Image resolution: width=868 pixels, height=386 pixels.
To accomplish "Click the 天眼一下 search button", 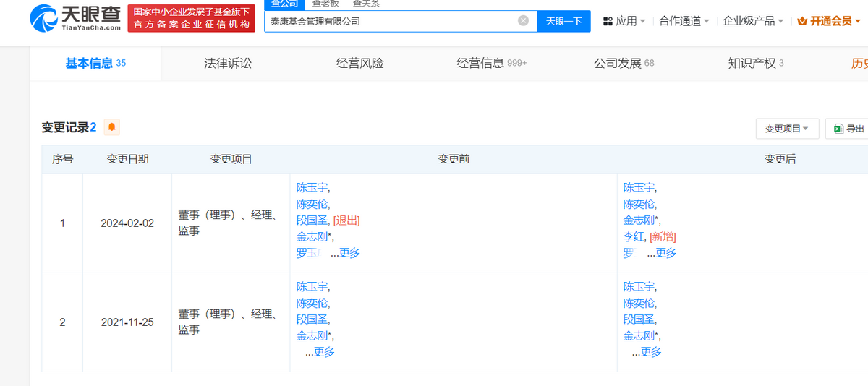I will [x=564, y=21].
